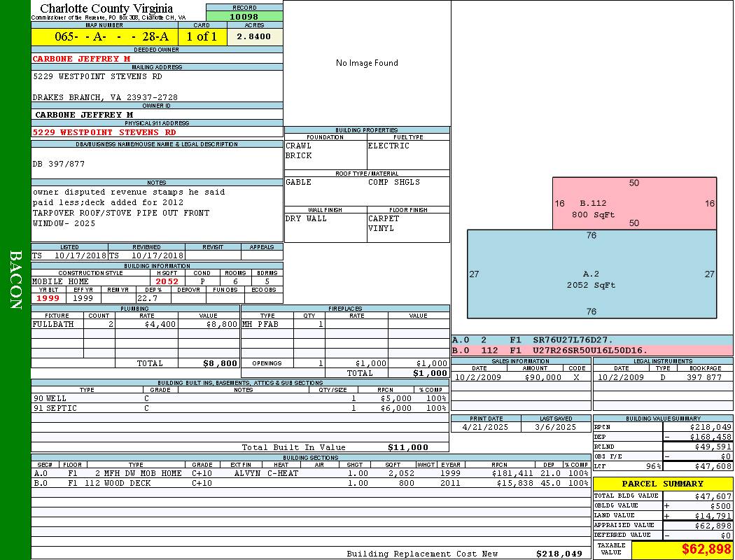Click FULLBATH fixture row
The height and width of the screenshot is (560, 735).
click(x=135, y=324)
